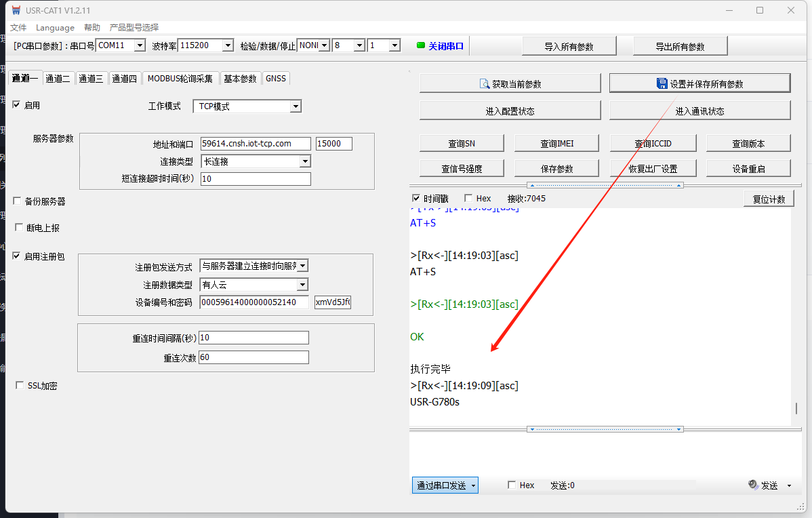Click the magnifier icon on 获取当前参数 button
Image resolution: width=812 pixels, height=518 pixels.
point(484,84)
